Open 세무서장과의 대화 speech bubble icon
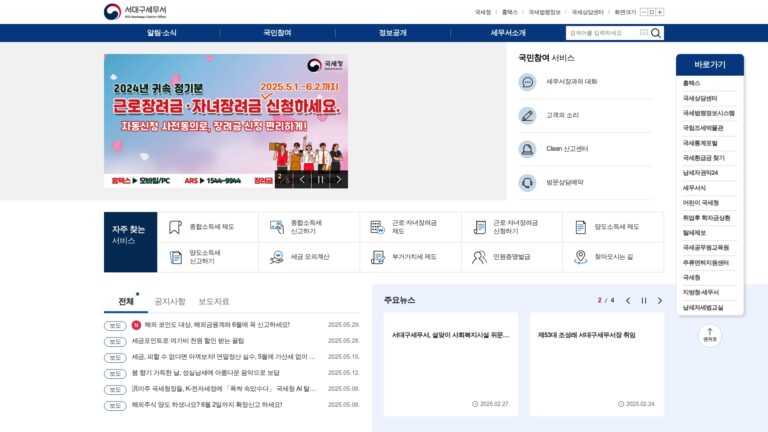768x432 pixels. [528, 82]
